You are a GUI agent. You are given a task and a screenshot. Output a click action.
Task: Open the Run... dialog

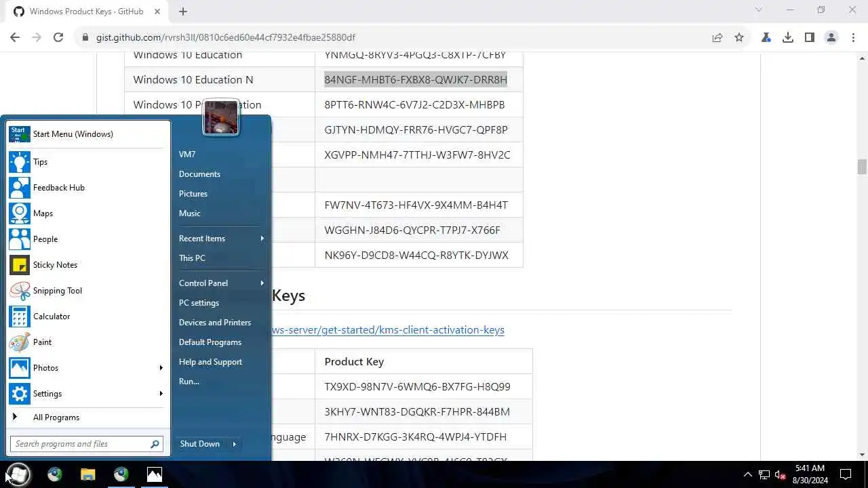[189, 382]
